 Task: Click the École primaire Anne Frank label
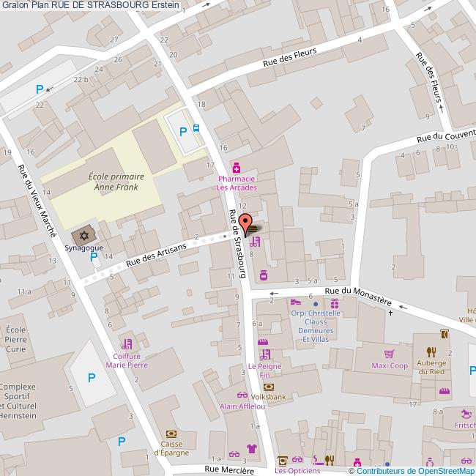(116, 182)
